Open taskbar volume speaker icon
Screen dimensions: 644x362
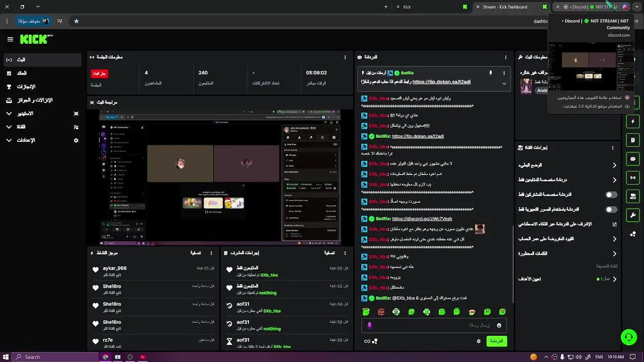point(579,357)
